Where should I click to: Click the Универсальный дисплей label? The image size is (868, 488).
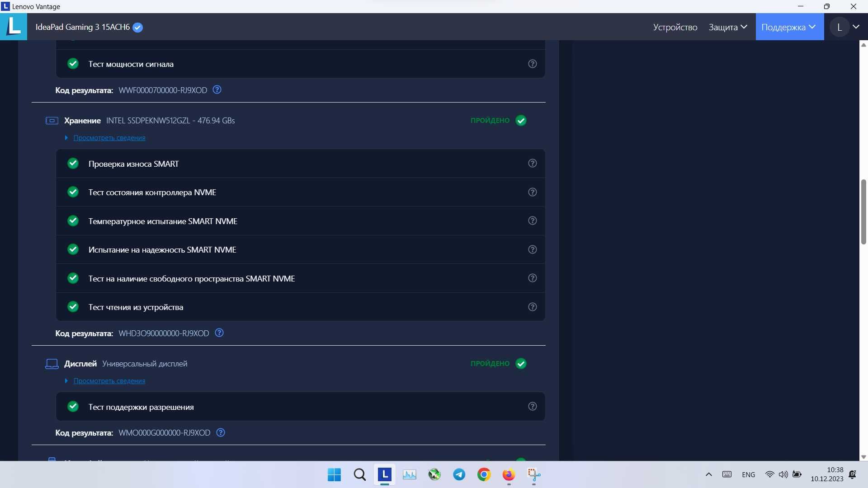point(145,364)
